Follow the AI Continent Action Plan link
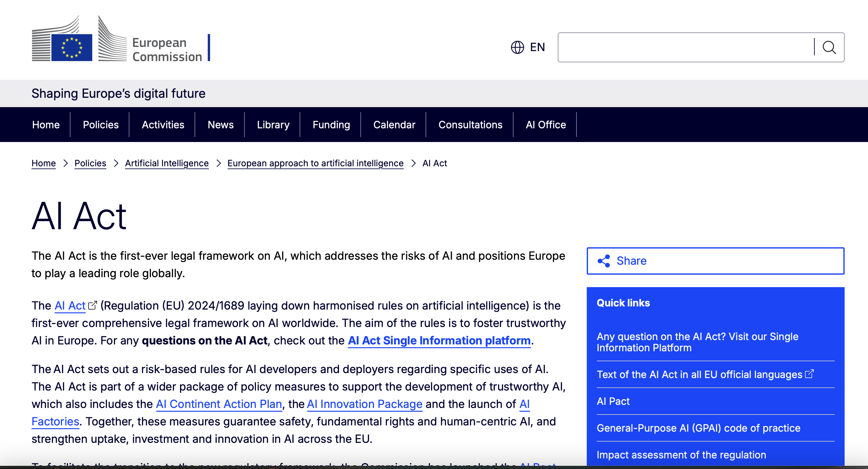 click(219, 404)
